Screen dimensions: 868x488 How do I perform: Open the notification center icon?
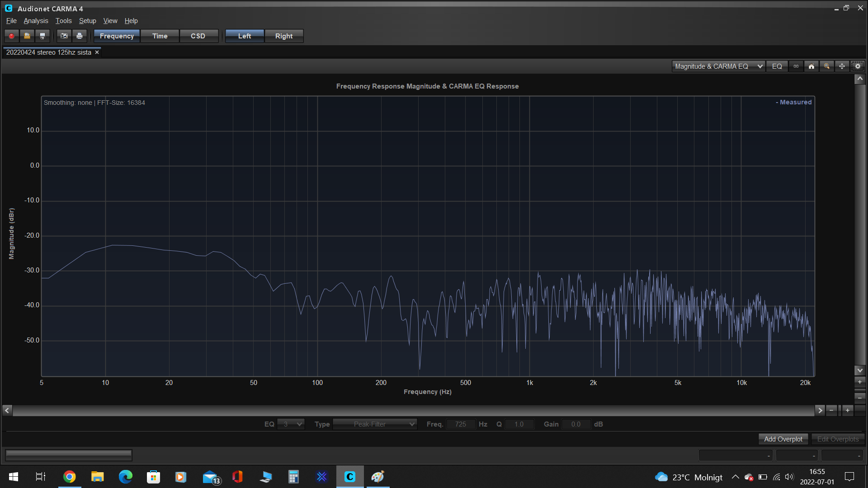coord(849,477)
